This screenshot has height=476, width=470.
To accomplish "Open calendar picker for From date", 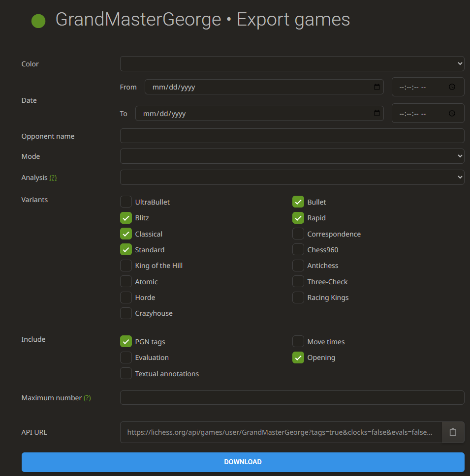I will point(377,87).
